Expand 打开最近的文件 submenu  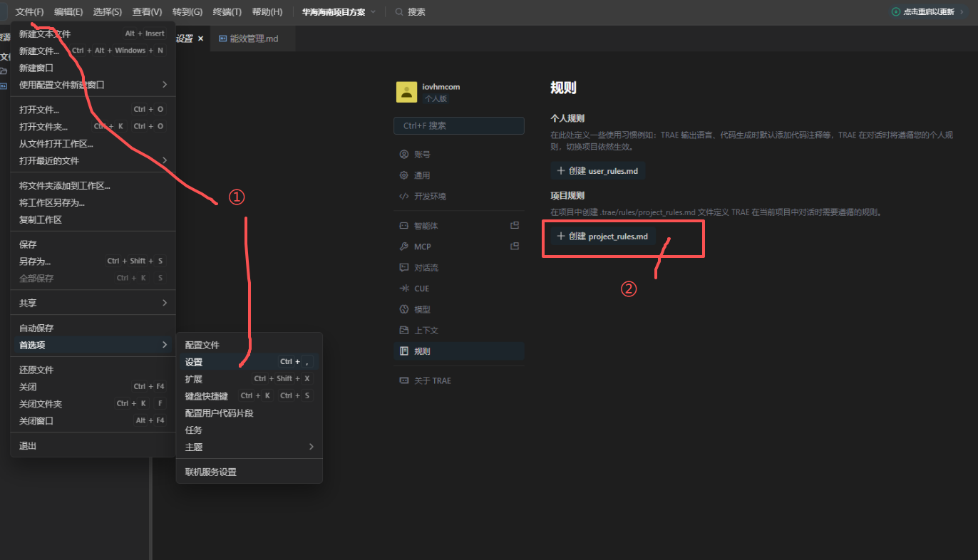pyautogui.click(x=165, y=160)
